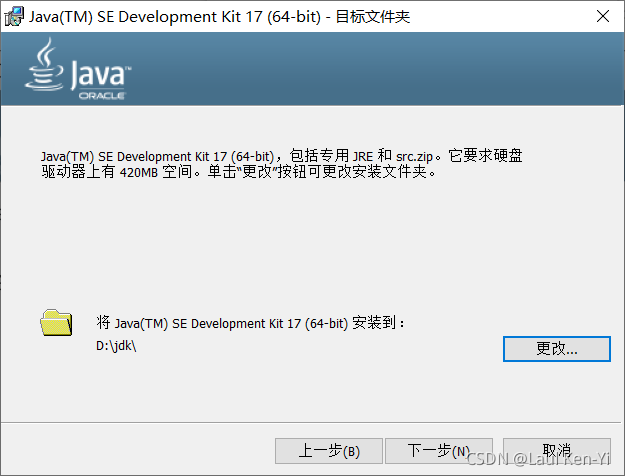Viewport: 625px width, 476px height.
Task: Click the yellow destination folder icon
Action: [56, 323]
